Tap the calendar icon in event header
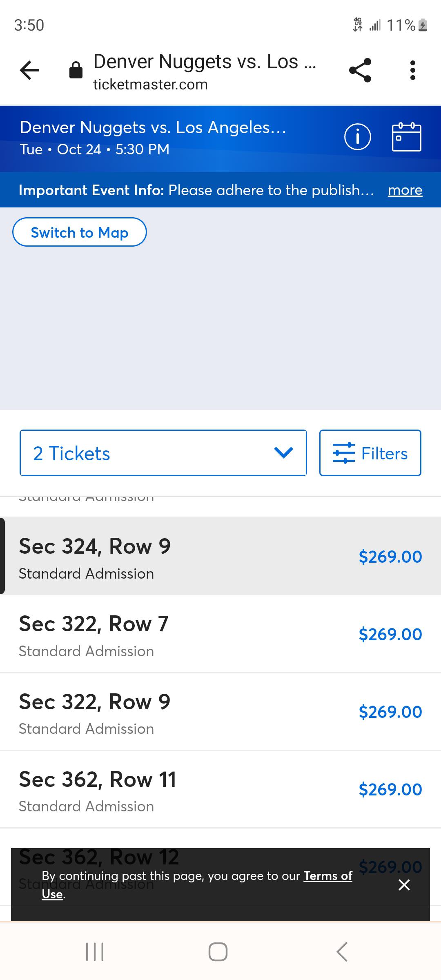 [406, 137]
